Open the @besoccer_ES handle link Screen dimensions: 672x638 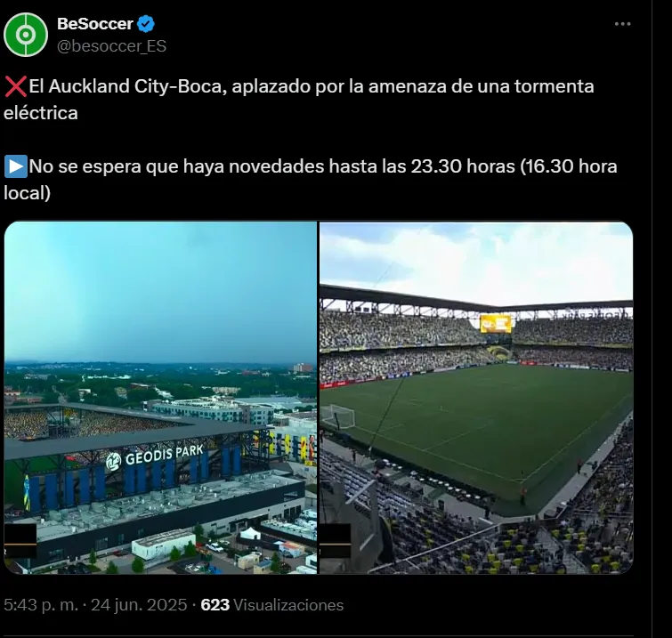coord(111,45)
